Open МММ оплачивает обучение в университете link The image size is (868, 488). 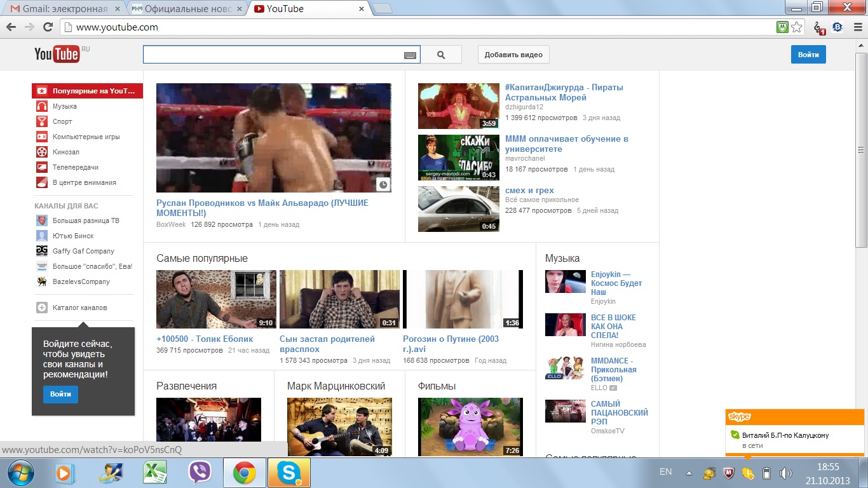tap(567, 144)
